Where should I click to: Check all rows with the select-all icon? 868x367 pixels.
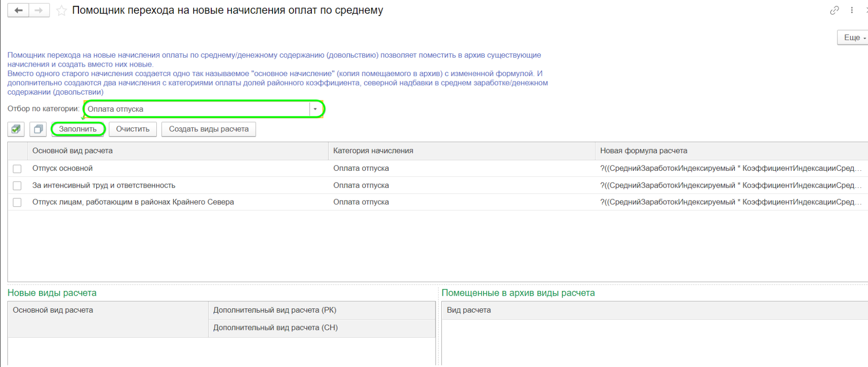tap(16, 129)
